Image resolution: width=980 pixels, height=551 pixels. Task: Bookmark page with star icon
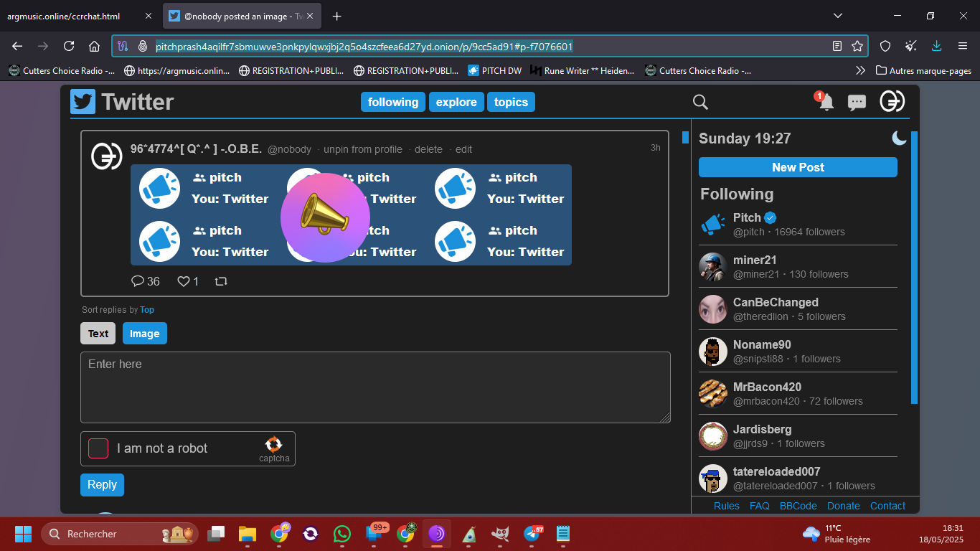(857, 46)
